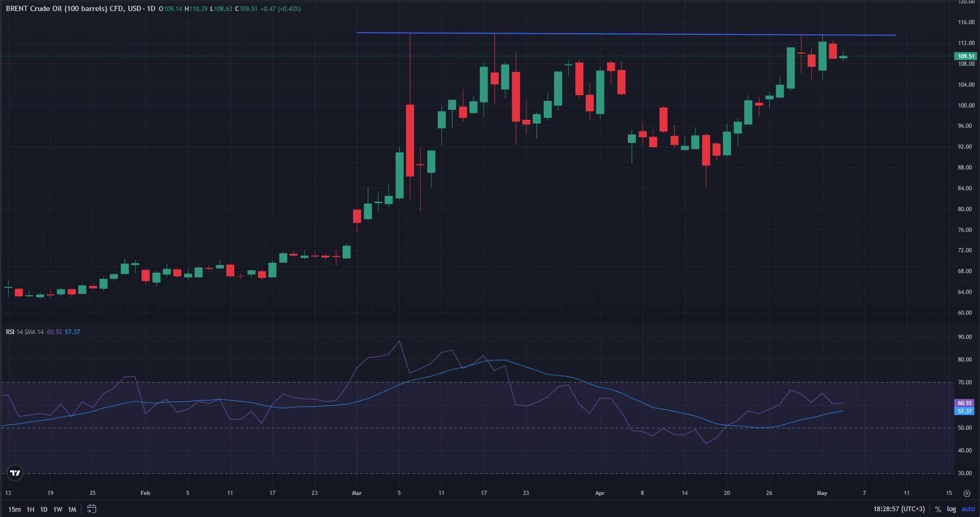Screen dimensions: 980x517
Task: Click the 57.37 SMA value label on scale
Action: pos(965,411)
